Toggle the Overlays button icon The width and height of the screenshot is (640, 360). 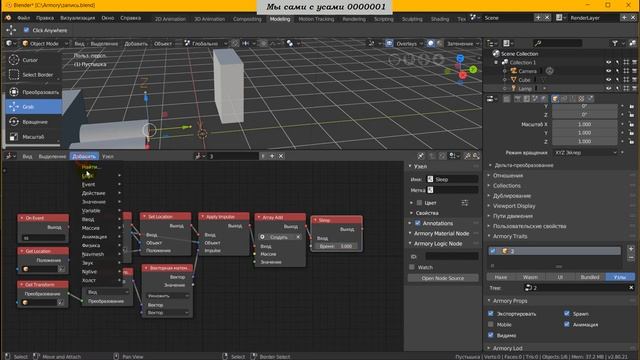(389, 44)
